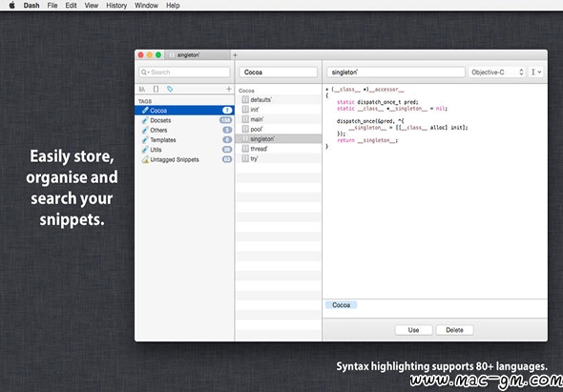Viewport: 563px width, 392px height.
Task: Open the File menu
Action: point(52,6)
